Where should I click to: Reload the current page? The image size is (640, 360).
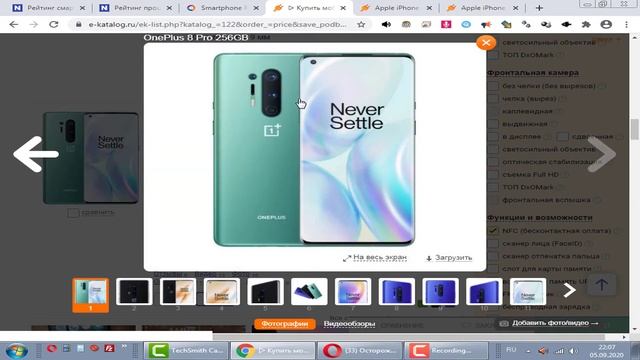coord(53,24)
